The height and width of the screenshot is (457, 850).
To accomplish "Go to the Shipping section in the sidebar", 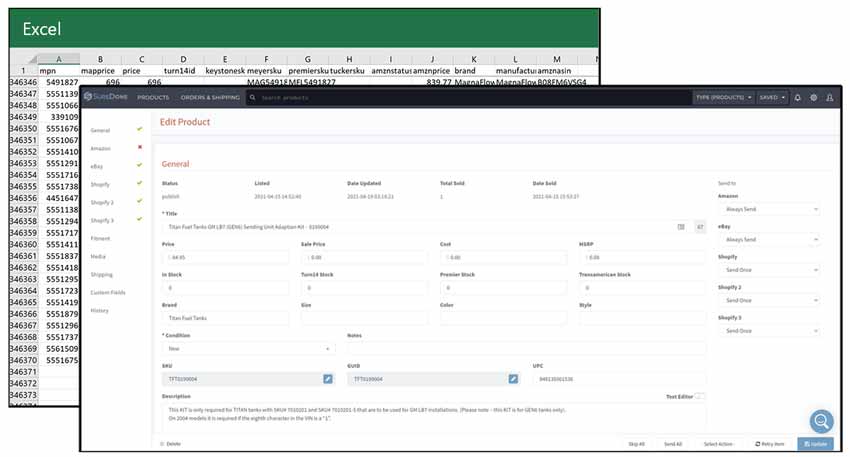I will [101, 275].
